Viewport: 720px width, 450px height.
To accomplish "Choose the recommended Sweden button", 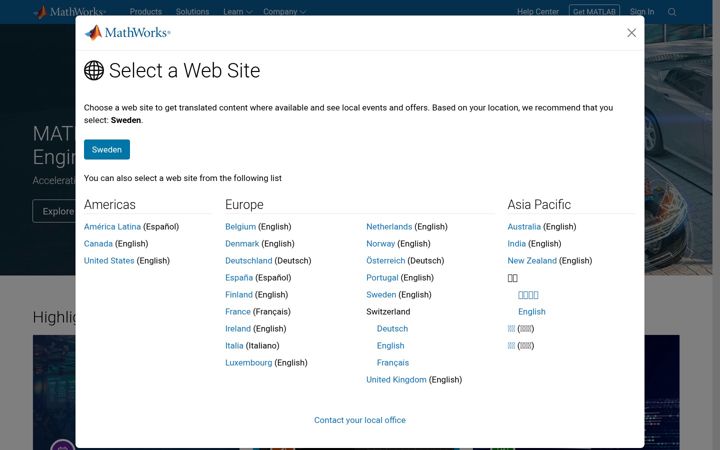I will (x=107, y=150).
